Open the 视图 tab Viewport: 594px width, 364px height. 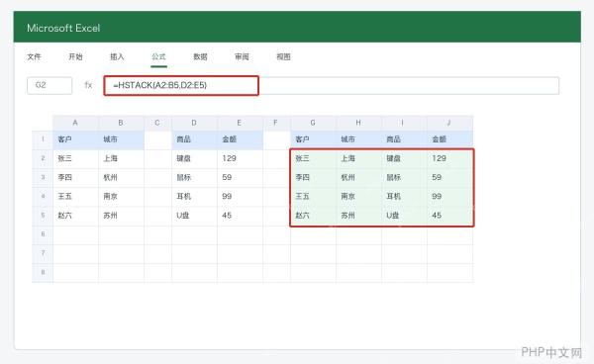pyautogui.click(x=283, y=56)
